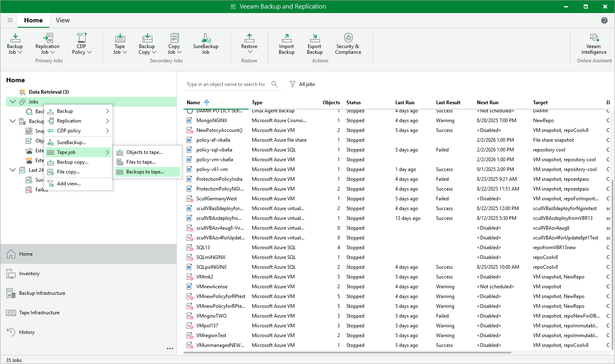This screenshot has width=615, height=364.
Task: Collapse the Backups tree node
Action: [x=13, y=121]
